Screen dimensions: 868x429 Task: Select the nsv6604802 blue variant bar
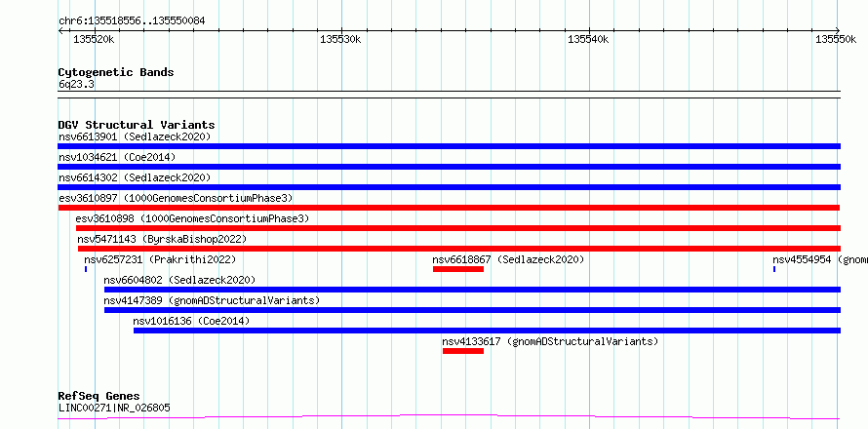pos(473,290)
